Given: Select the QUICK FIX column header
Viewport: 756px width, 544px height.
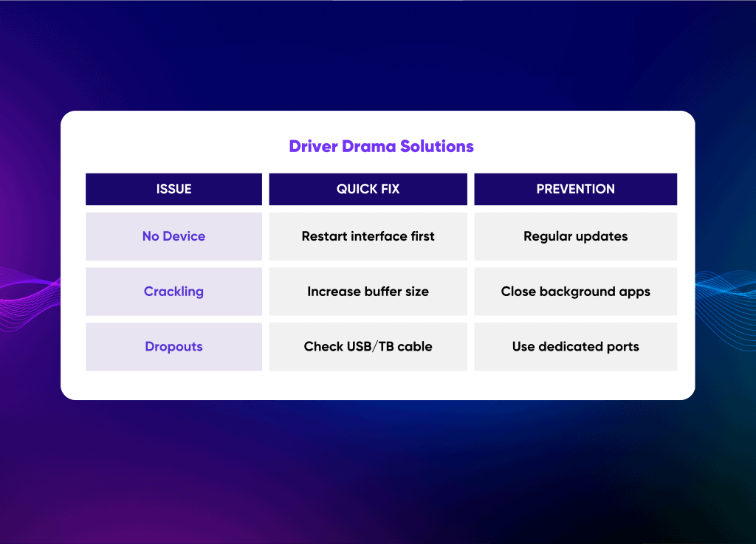Looking at the screenshot, I should point(368,189).
